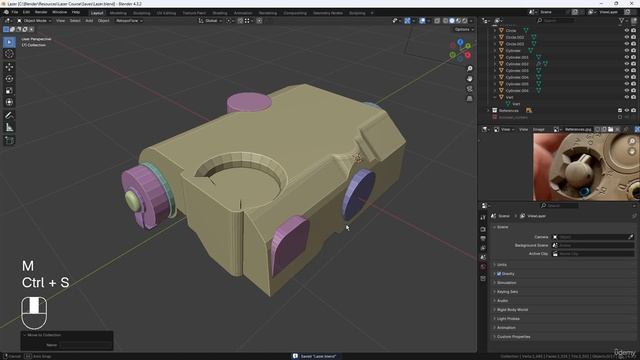This screenshot has height=360, width=640.
Task: Switch perspective/orthographic grid icon
Action: [x=469, y=98]
